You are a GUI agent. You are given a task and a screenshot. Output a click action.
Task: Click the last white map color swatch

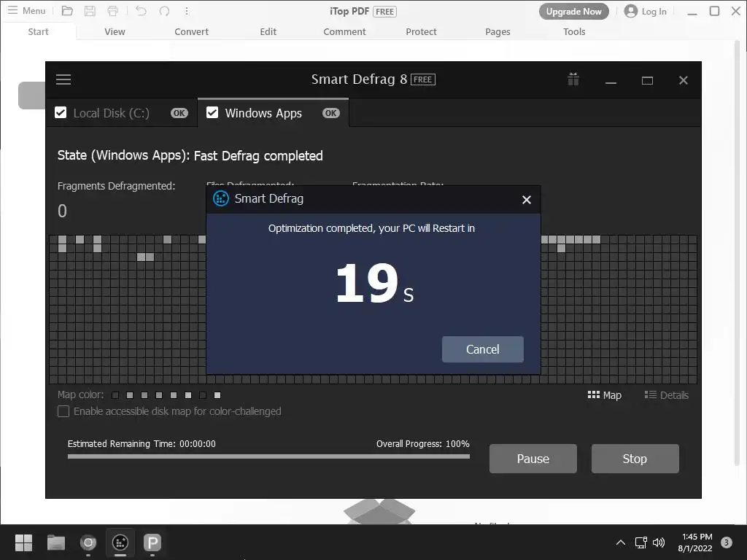(x=217, y=395)
